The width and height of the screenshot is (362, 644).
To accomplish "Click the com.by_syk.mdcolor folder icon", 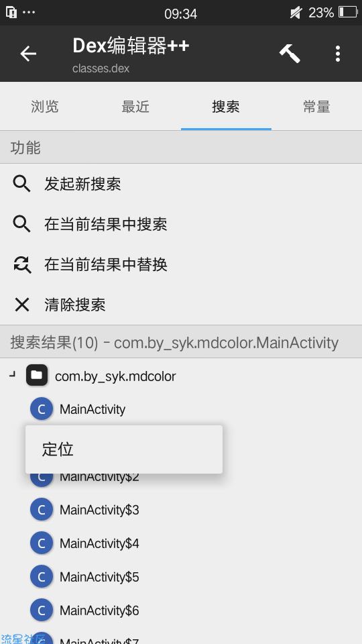I will tap(37, 375).
